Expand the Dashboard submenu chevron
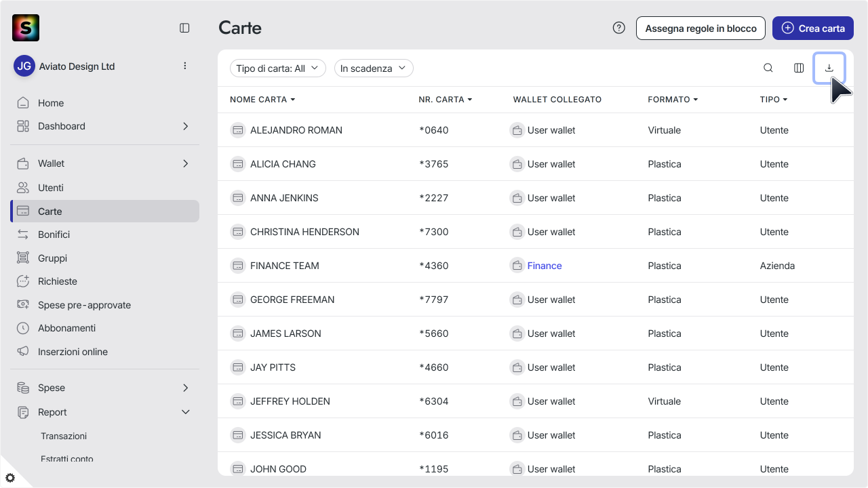The image size is (868, 488). click(185, 126)
